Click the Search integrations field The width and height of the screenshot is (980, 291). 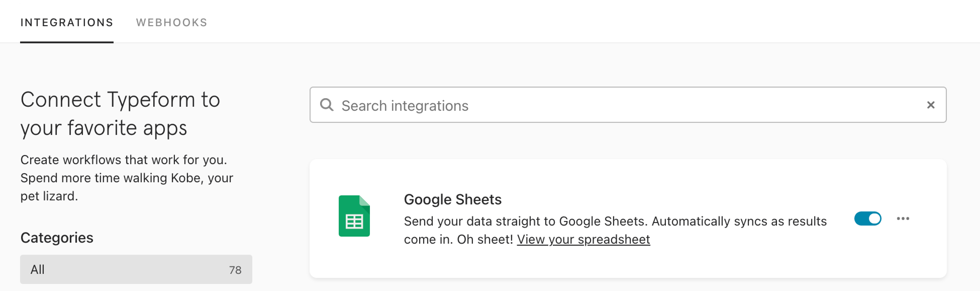628,105
